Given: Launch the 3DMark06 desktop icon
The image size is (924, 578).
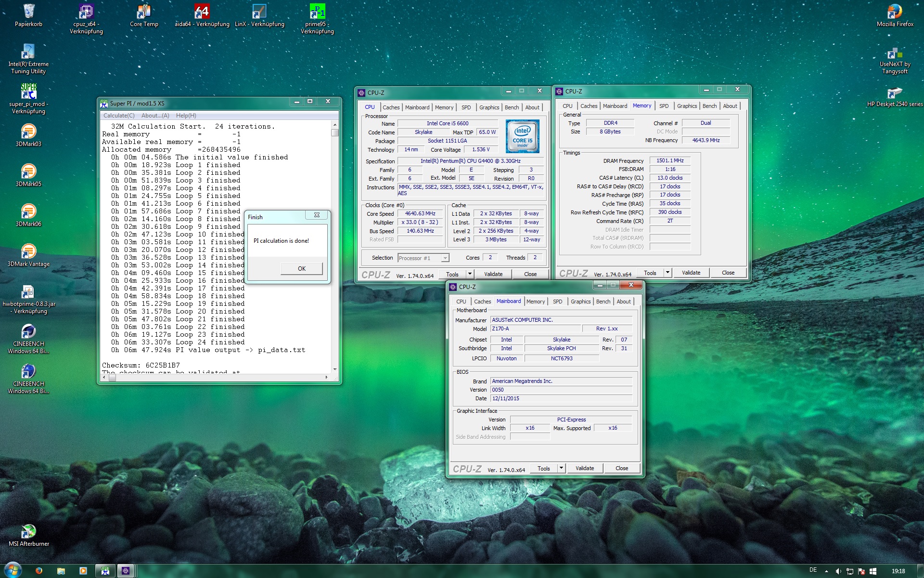Looking at the screenshot, I should pyautogui.click(x=28, y=215).
